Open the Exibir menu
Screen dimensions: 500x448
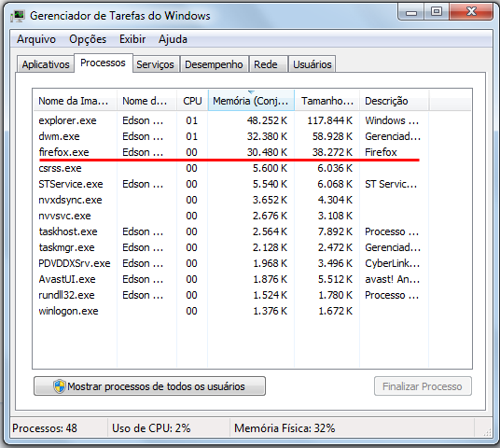[132, 39]
